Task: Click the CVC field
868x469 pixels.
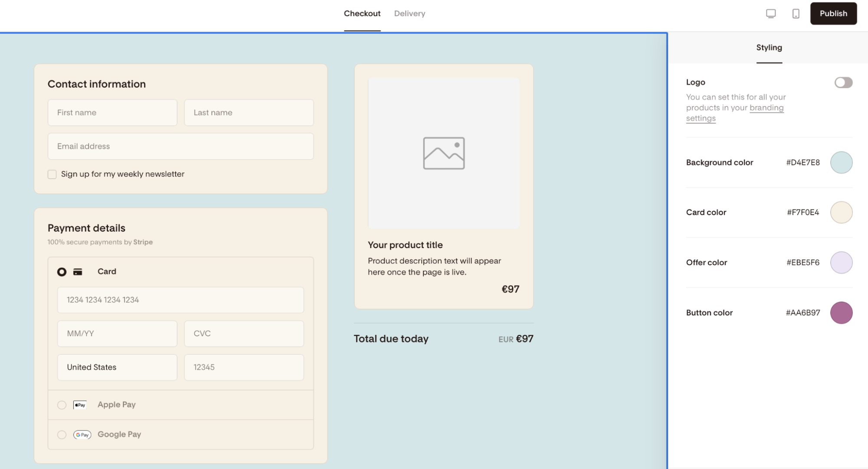Action: pos(244,334)
